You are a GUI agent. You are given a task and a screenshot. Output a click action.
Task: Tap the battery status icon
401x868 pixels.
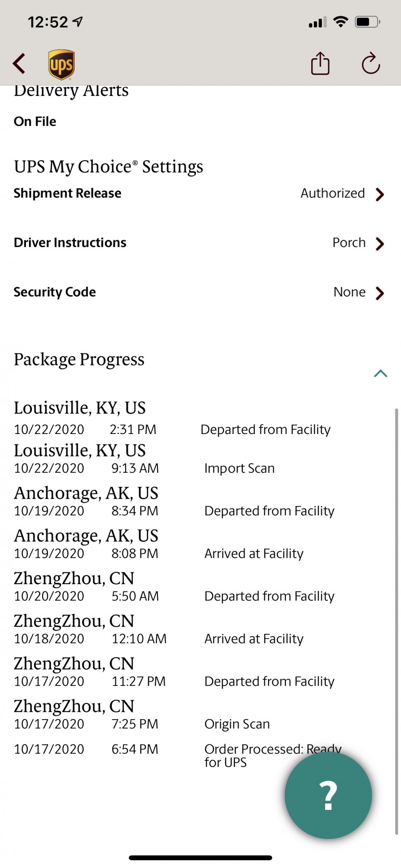tap(367, 22)
